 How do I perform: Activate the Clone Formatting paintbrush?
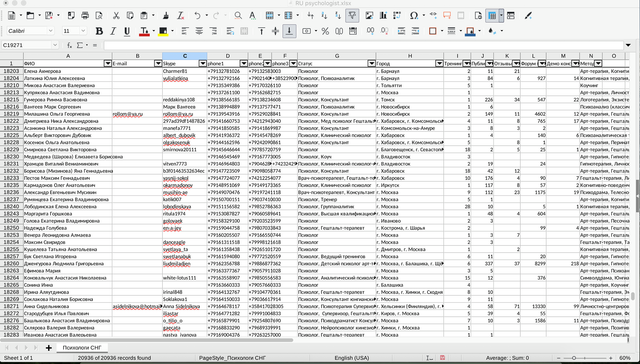pyautogui.click(x=166, y=16)
